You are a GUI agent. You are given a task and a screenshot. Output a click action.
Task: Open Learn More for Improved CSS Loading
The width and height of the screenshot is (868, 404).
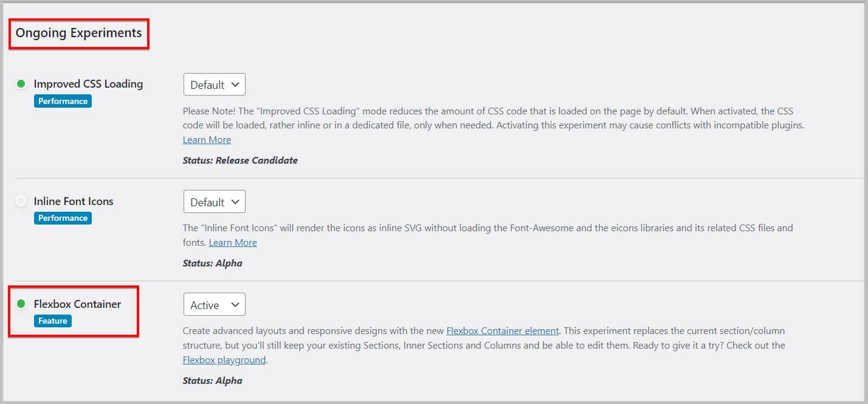click(x=207, y=139)
